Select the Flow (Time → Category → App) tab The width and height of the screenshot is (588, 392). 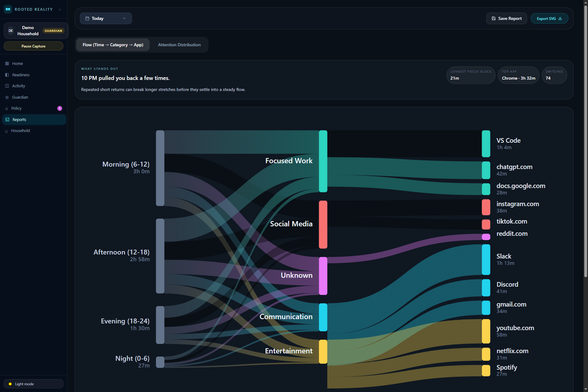point(113,45)
